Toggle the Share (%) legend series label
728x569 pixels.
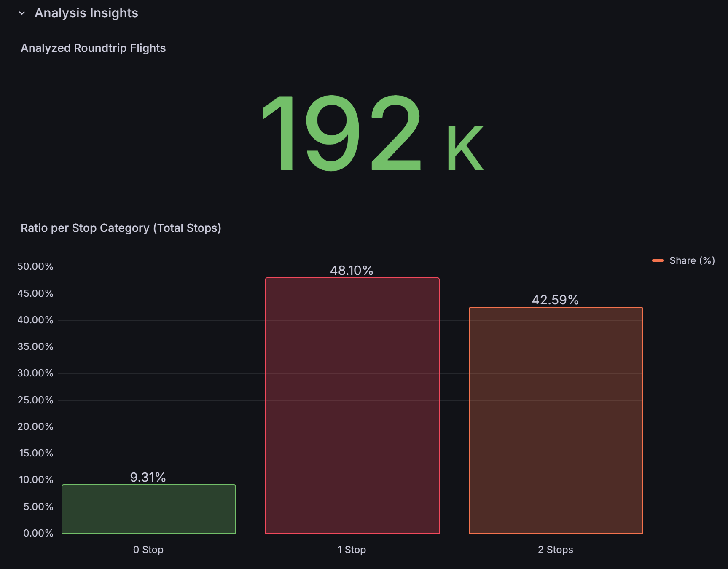click(692, 260)
